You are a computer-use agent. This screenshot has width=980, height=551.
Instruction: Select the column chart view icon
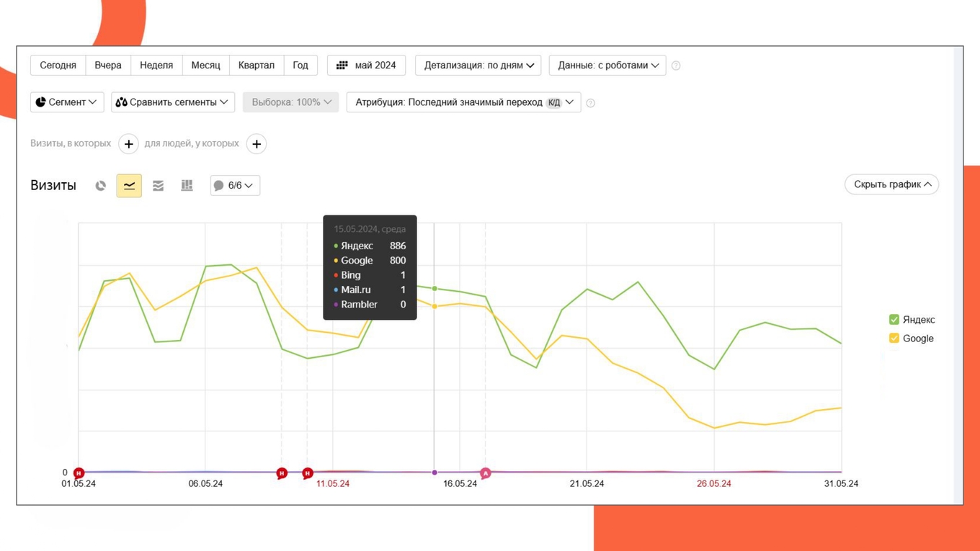187,185
